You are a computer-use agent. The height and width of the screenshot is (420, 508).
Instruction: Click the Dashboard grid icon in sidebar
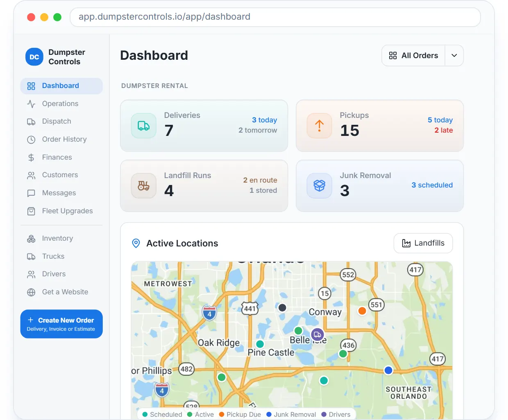(31, 86)
